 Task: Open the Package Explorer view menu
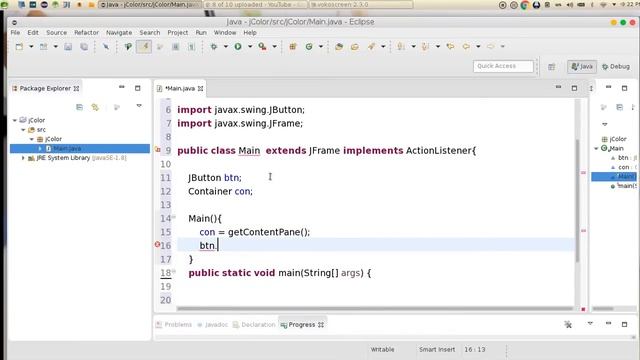[139, 106]
